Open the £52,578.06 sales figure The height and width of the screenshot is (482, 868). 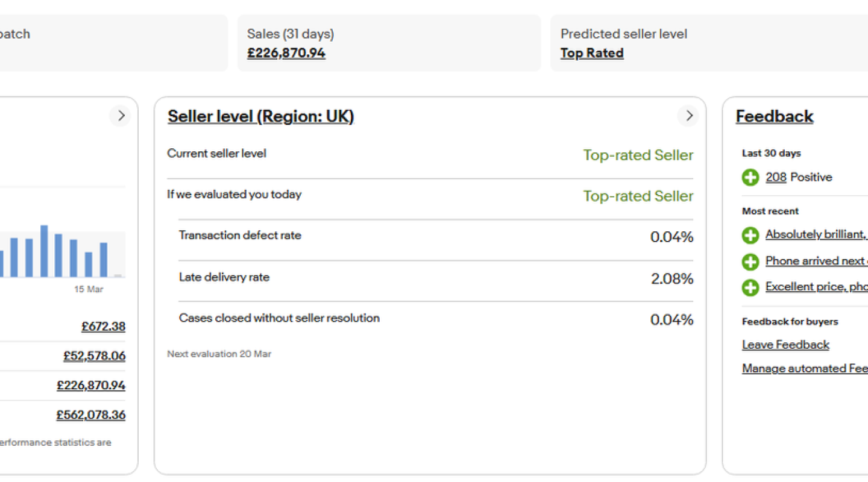point(95,356)
